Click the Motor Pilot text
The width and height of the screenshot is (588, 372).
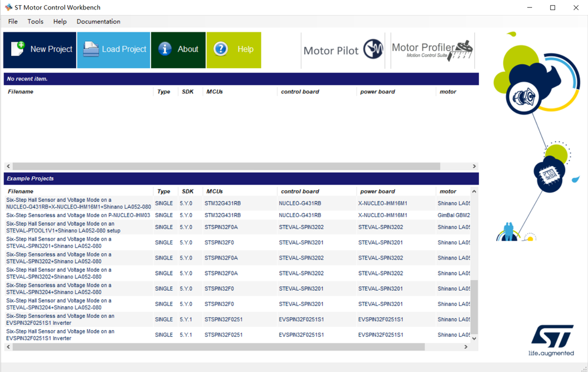pyautogui.click(x=331, y=51)
